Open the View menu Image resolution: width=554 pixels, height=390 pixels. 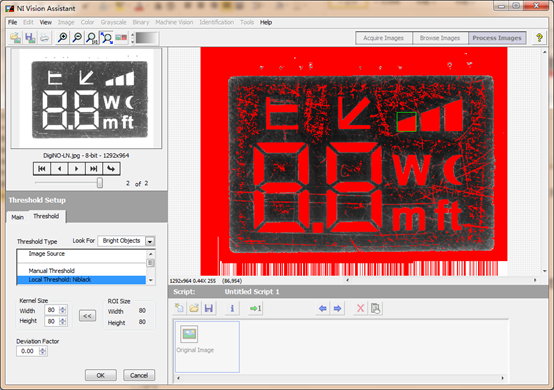point(46,22)
